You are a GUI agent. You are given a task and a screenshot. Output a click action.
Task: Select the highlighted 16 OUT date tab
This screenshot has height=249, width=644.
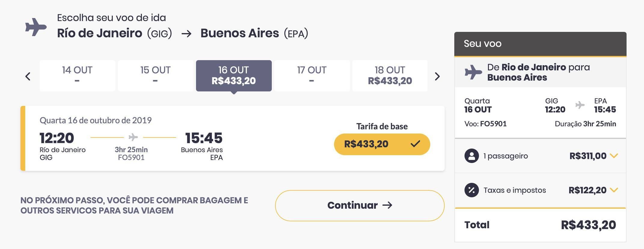[234, 75]
